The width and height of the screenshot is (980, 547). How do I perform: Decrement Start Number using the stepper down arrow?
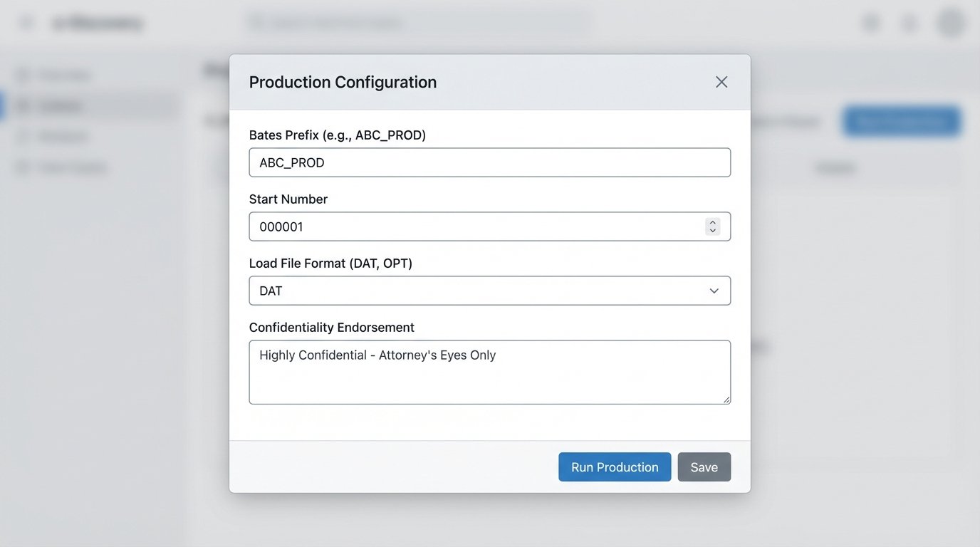point(712,230)
